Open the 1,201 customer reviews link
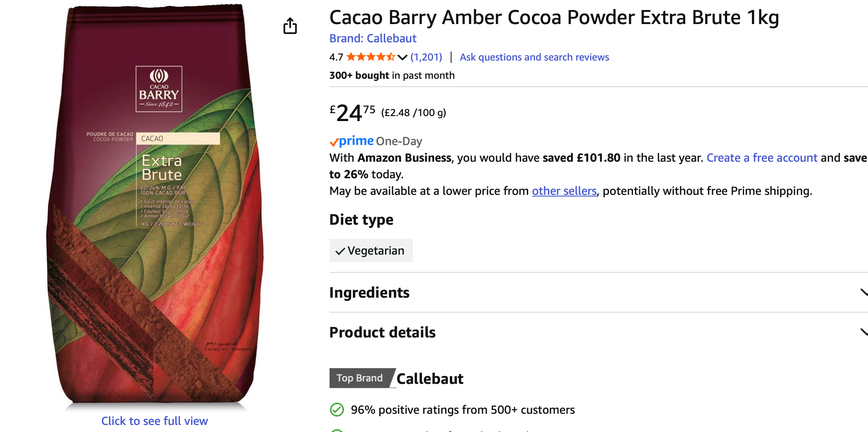 (426, 57)
